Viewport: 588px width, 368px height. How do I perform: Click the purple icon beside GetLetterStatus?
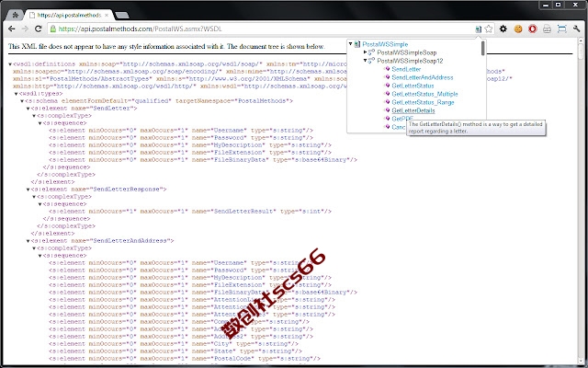coord(388,86)
